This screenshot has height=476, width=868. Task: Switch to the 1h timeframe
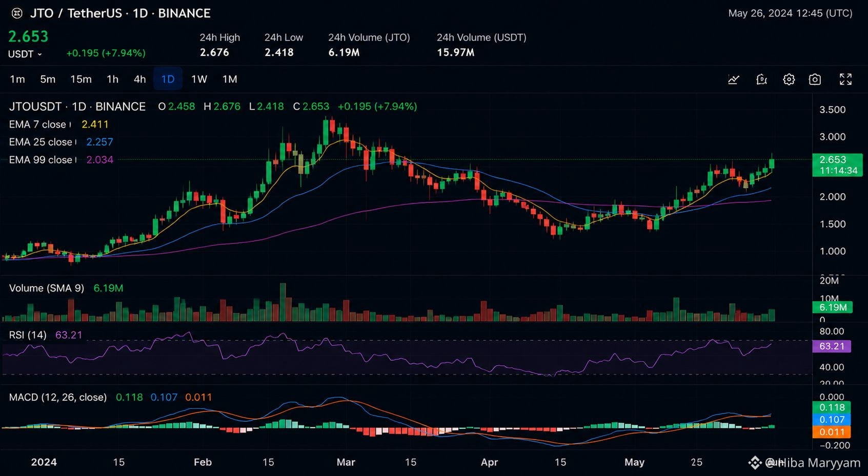(112, 79)
